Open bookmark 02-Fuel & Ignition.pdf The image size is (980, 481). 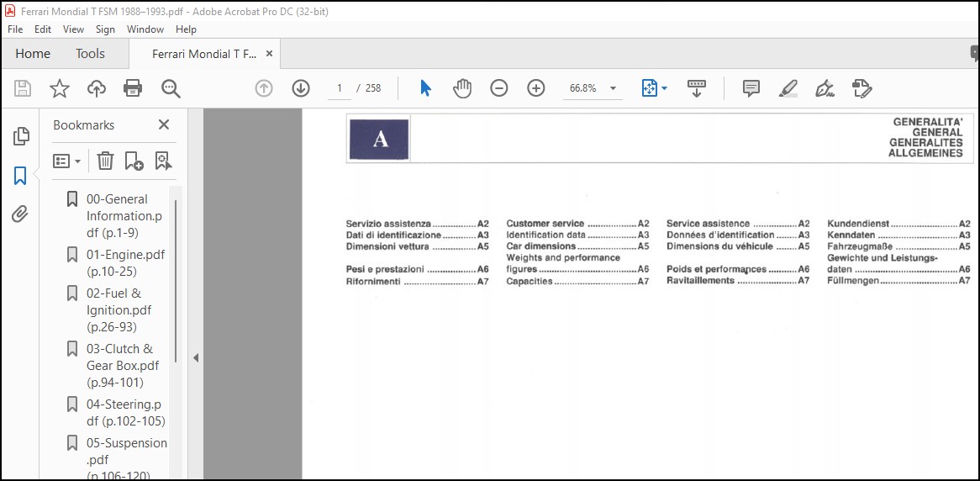[x=119, y=309]
